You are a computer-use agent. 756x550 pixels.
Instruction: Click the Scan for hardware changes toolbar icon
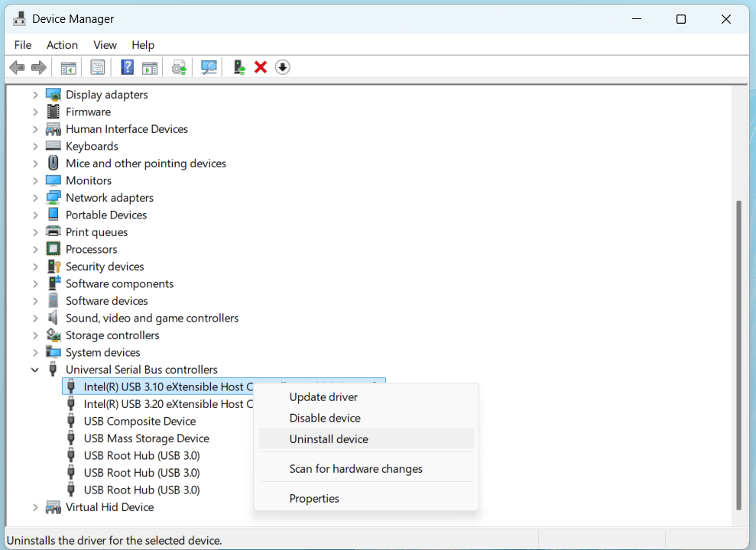pyautogui.click(x=209, y=67)
